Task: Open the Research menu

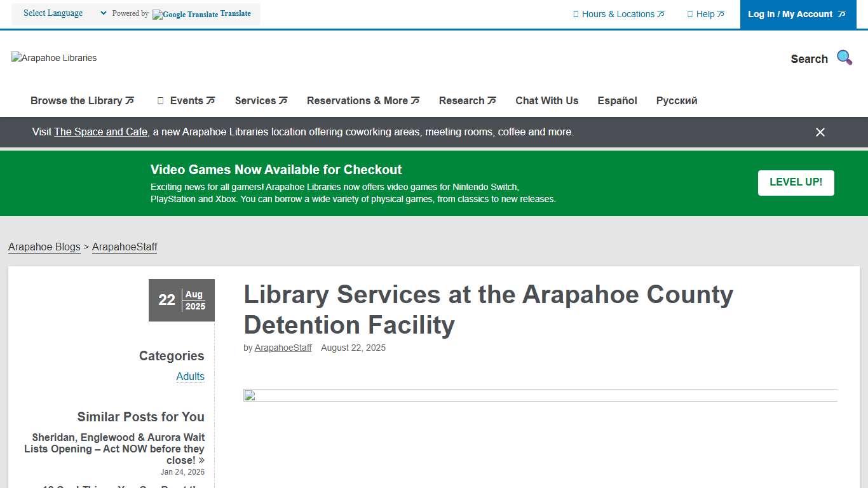Action: (x=462, y=100)
